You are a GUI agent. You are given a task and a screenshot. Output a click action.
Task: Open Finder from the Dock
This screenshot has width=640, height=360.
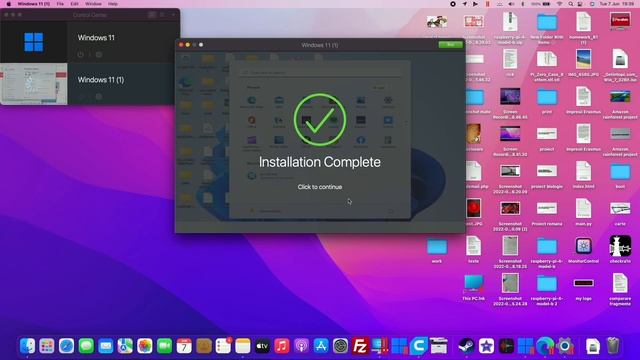27,346
